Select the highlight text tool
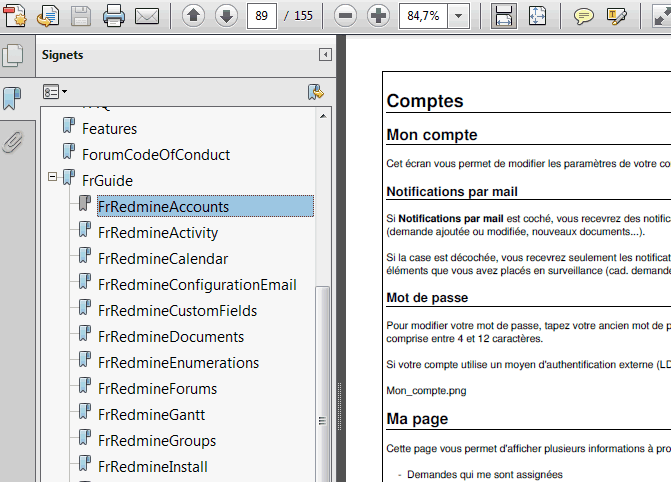This screenshot has height=482, width=671. (x=617, y=16)
